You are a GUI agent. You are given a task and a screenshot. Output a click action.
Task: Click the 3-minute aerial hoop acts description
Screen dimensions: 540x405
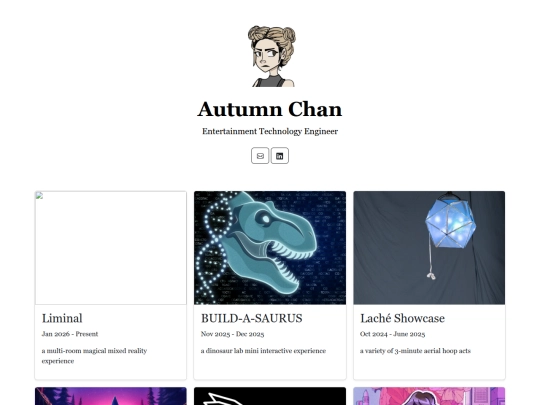point(415,351)
